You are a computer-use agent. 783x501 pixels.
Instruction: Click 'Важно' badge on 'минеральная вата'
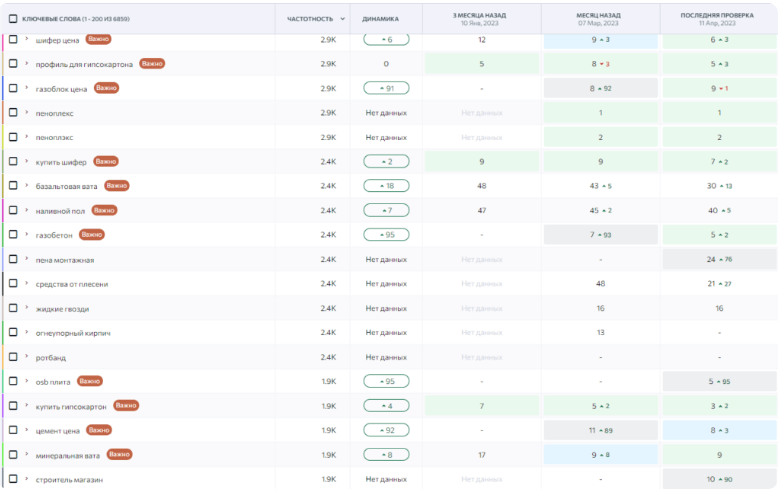(119, 455)
